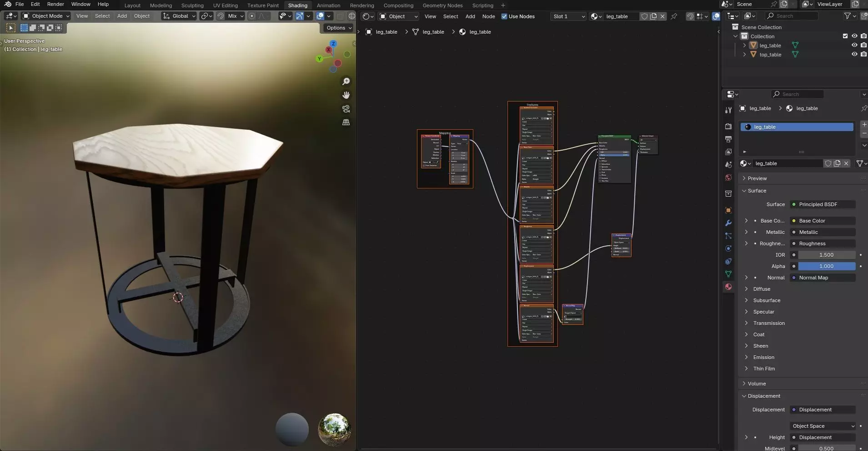868x451 pixels.
Task: Click the Base Color link button
Action: pos(823,221)
